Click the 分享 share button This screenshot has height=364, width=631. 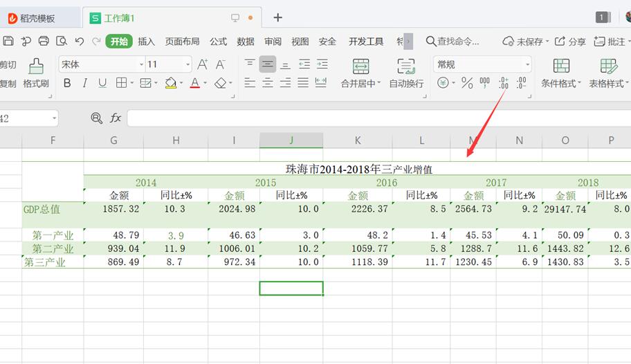tap(570, 42)
